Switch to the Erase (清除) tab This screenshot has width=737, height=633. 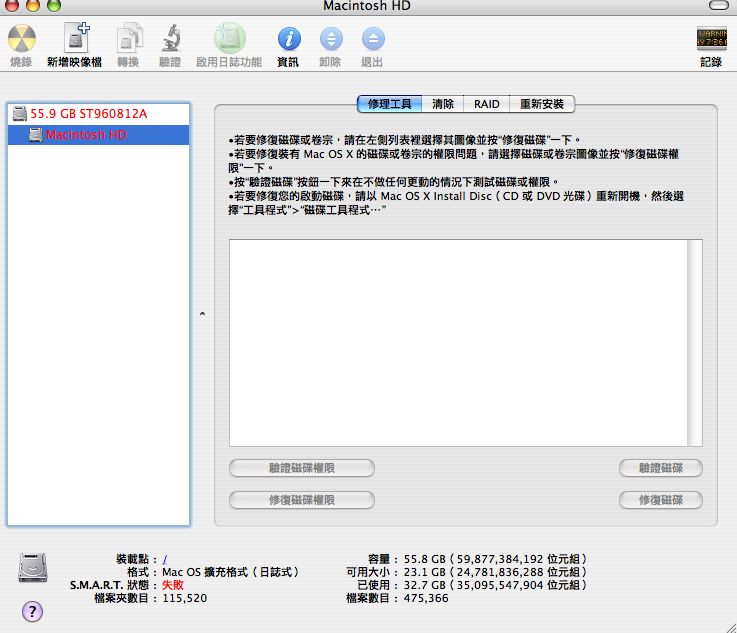tap(442, 104)
